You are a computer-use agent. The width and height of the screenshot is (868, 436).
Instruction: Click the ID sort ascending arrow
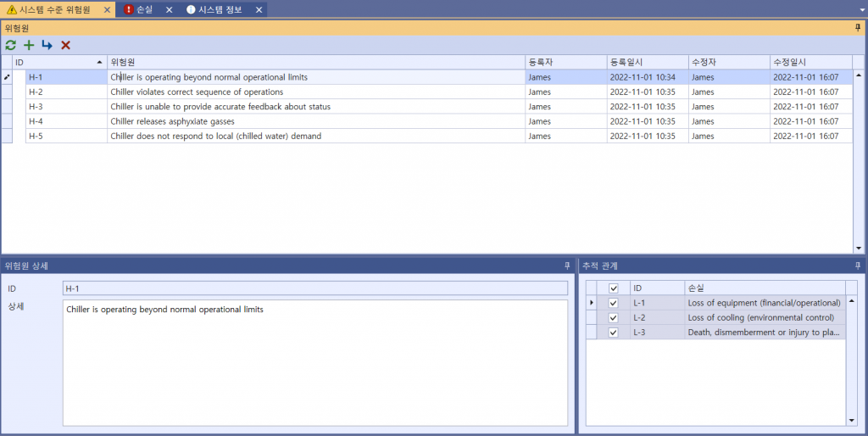pos(100,62)
